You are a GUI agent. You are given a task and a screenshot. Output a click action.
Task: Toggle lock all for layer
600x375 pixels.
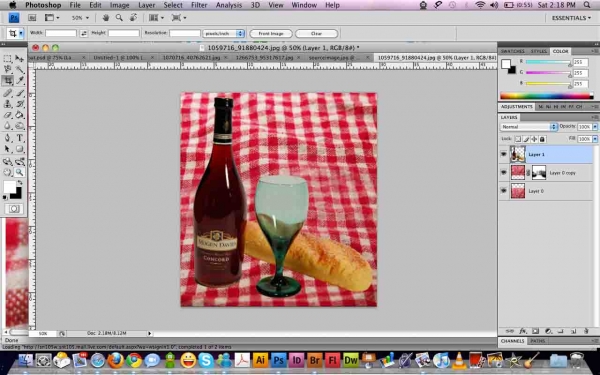tap(542, 139)
